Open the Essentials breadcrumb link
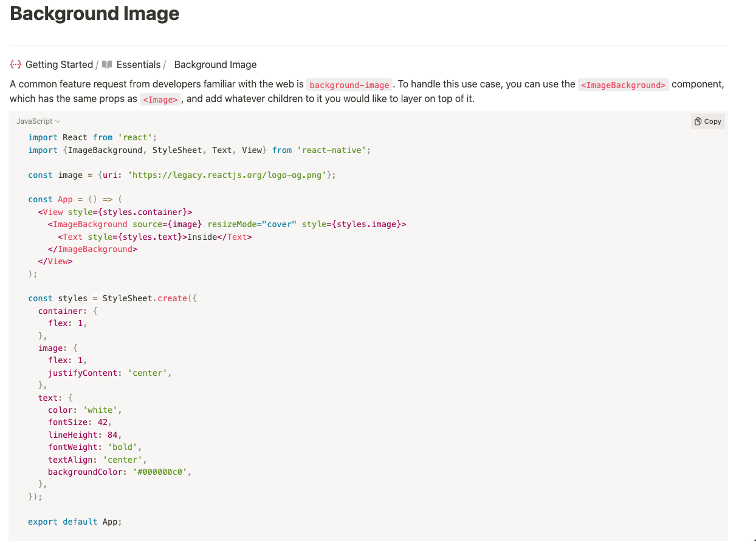The width and height of the screenshot is (756, 541). pyautogui.click(x=139, y=64)
